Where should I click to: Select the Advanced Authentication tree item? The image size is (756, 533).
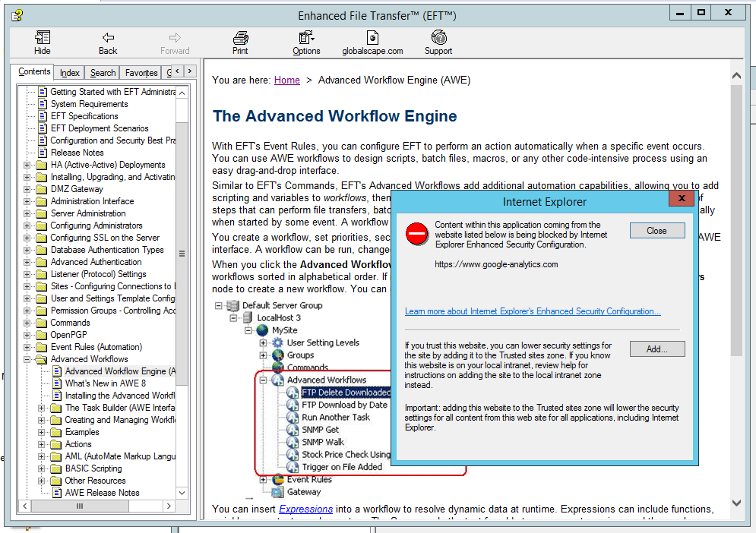coord(96,262)
